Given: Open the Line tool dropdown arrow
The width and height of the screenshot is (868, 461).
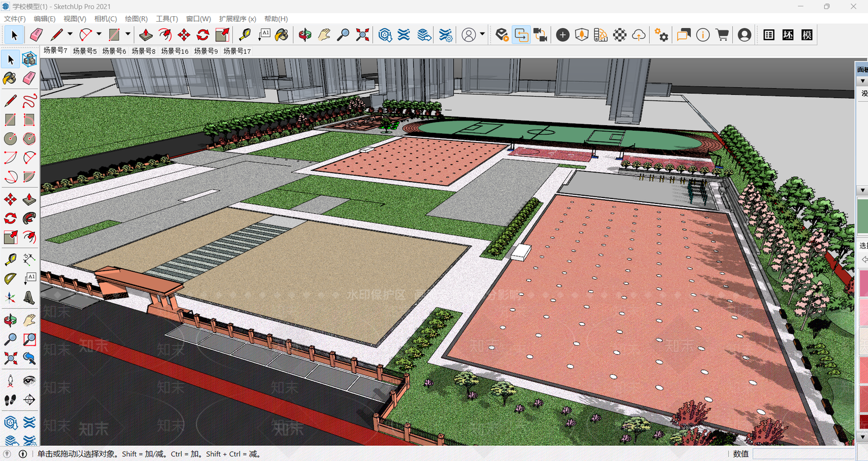Looking at the screenshot, I should tap(70, 34).
